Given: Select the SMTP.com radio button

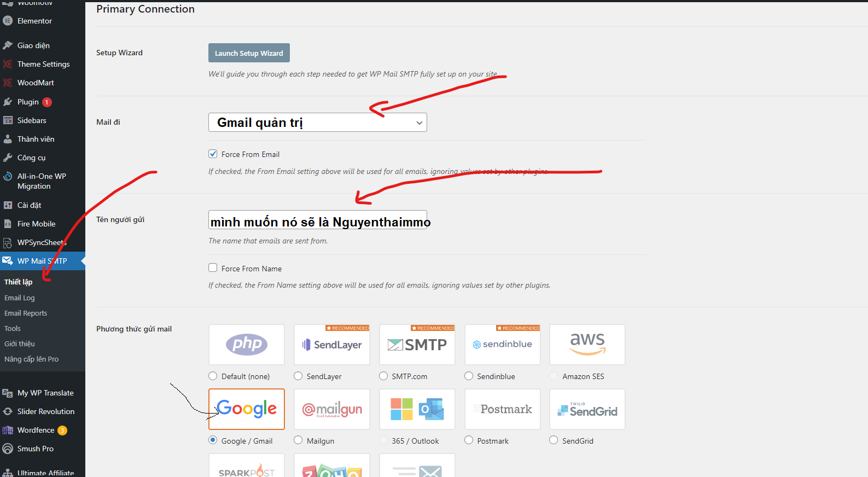Looking at the screenshot, I should 383,376.
